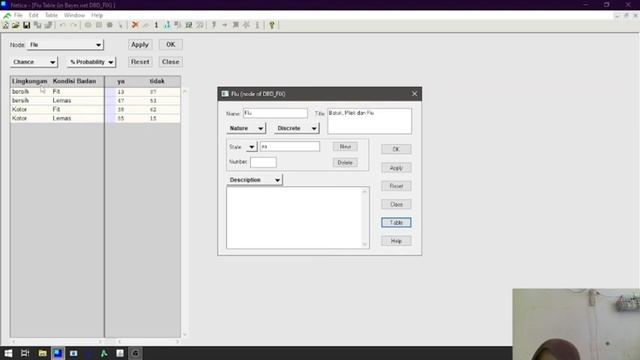Screen dimensions: 640x360
Task: Open File Explorer from the taskbar
Action: click(42, 353)
